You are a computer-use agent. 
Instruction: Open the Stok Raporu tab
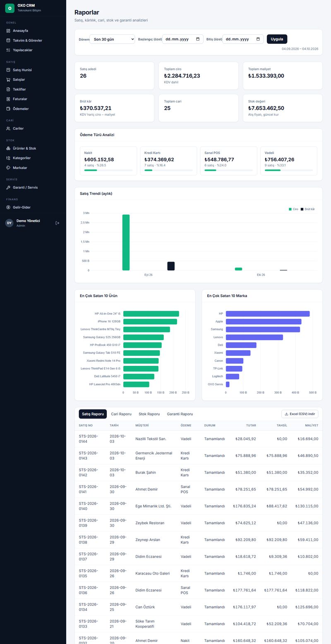coord(149,414)
